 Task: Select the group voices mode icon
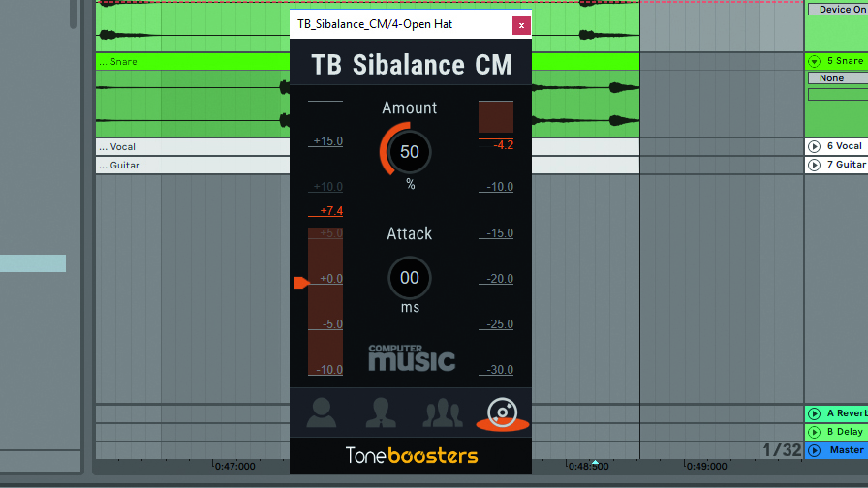[x=443, y=413]
